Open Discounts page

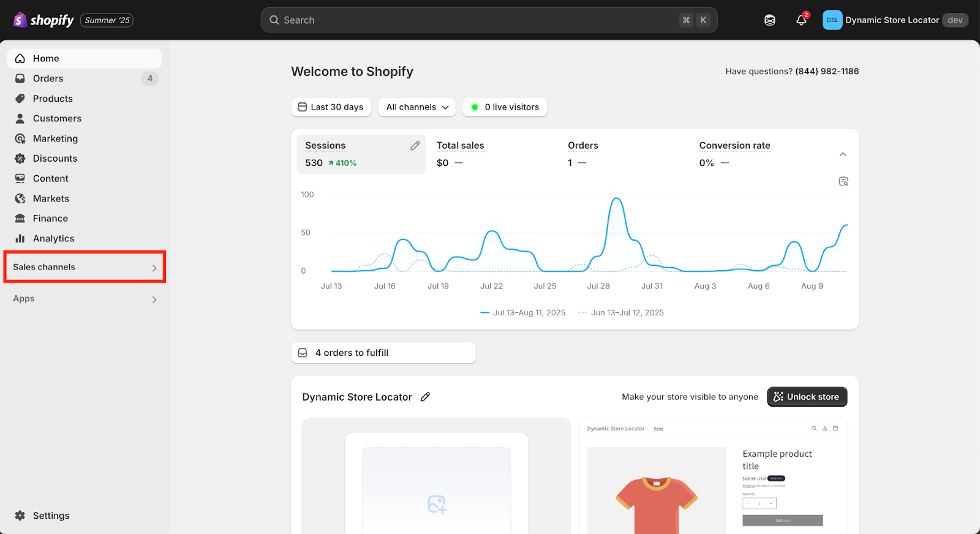pos(85,159)
